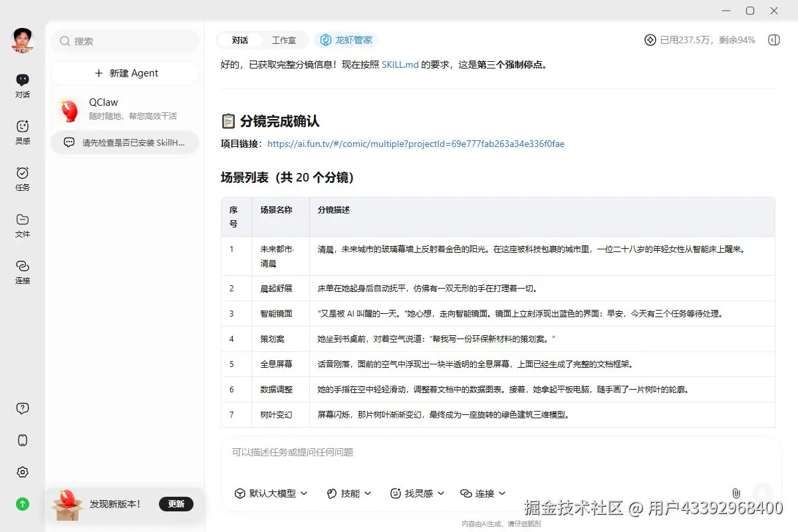Expand the 默认大模型 dropdown
Screen dimensions: 798x532
[271, 493]
